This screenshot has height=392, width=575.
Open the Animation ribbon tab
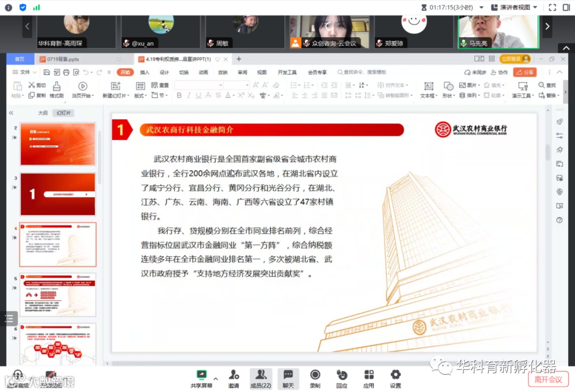pyautogui.click(x=203, y=72)
